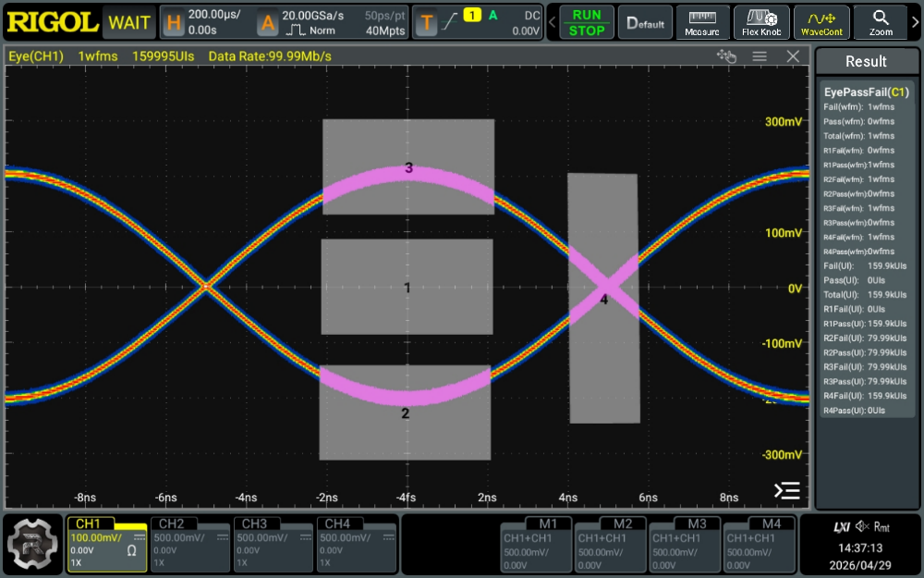Open the eye window hamburger menu

pos(760,56)
